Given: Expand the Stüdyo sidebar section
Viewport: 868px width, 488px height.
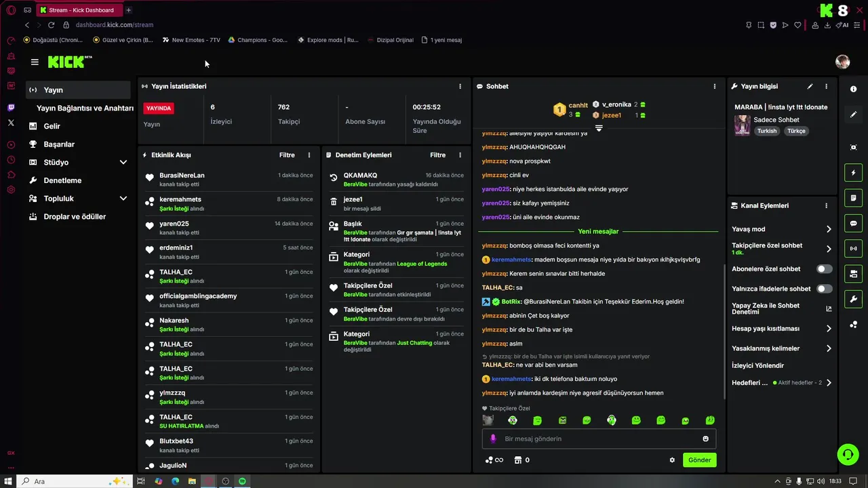Looking at the screenshot, I should [x=123, y=163].
